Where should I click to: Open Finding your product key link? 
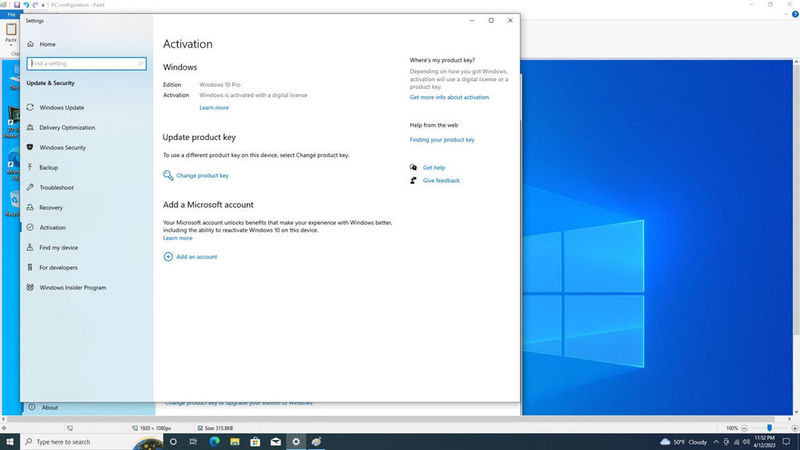tap(442, 140)
